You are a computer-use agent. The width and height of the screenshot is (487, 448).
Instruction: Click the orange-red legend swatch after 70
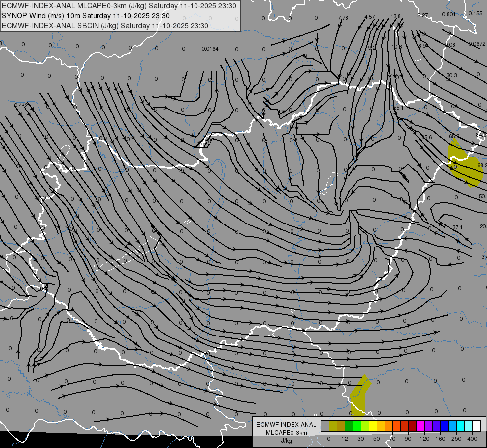(x=396, y=426)
